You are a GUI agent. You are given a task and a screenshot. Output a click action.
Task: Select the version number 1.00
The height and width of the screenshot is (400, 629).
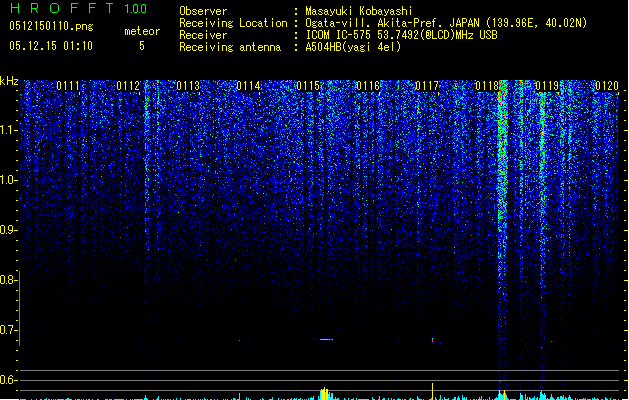pyautogui.click(x=136, y=9)
